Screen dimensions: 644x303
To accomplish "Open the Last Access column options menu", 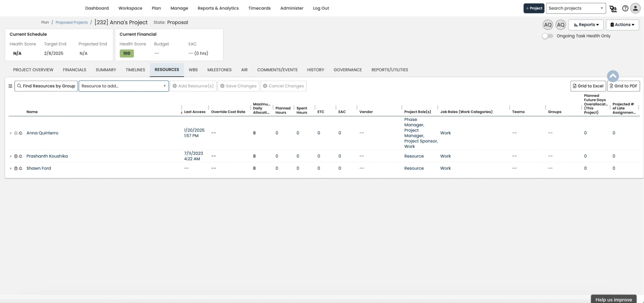I will 209,108.
